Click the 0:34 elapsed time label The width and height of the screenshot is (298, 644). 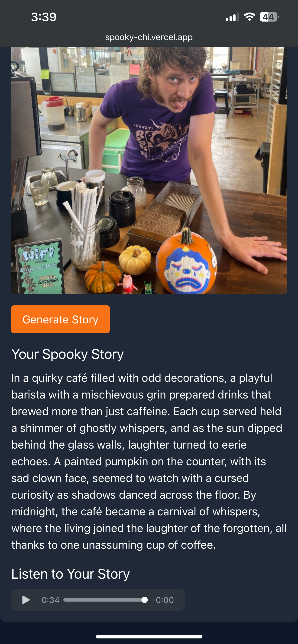pyautogui.click(x=51, y=600)
